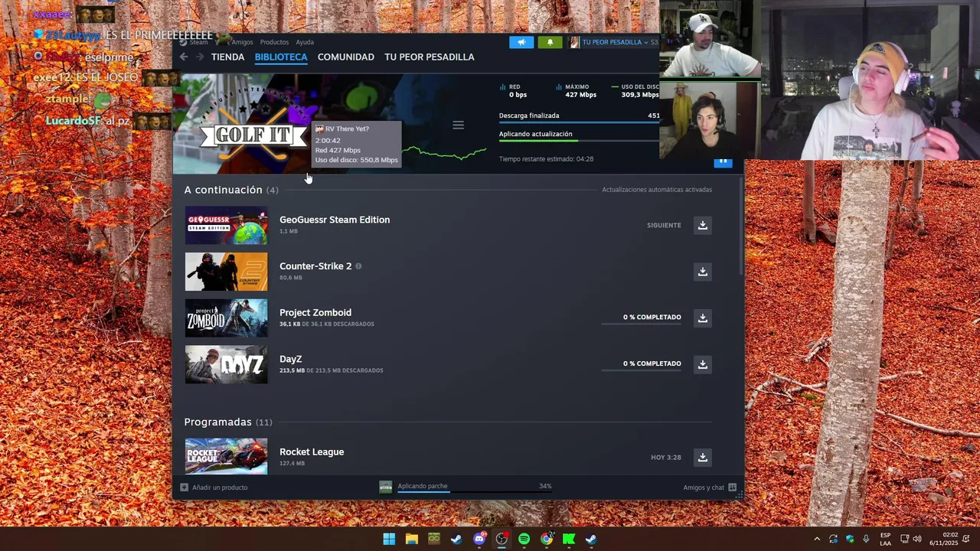
Task: Open the Rocket League title
Action: coord(312,452)
